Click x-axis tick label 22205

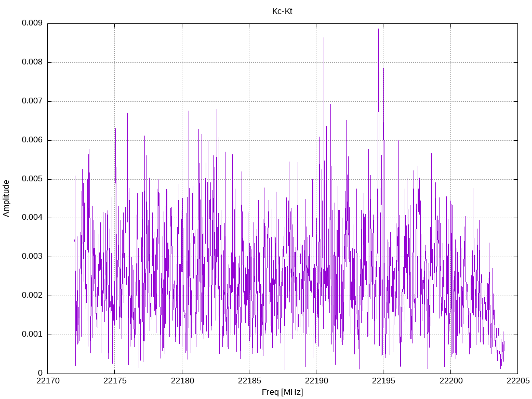[x=518, y=381]
